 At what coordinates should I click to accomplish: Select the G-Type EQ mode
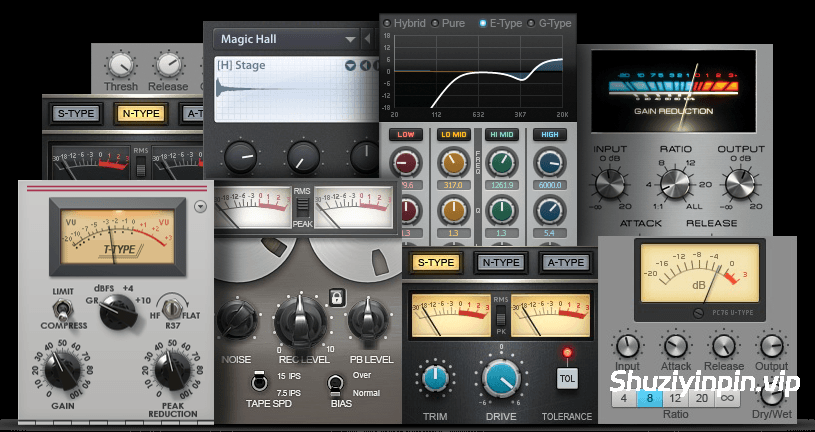[x=531, y=23]
